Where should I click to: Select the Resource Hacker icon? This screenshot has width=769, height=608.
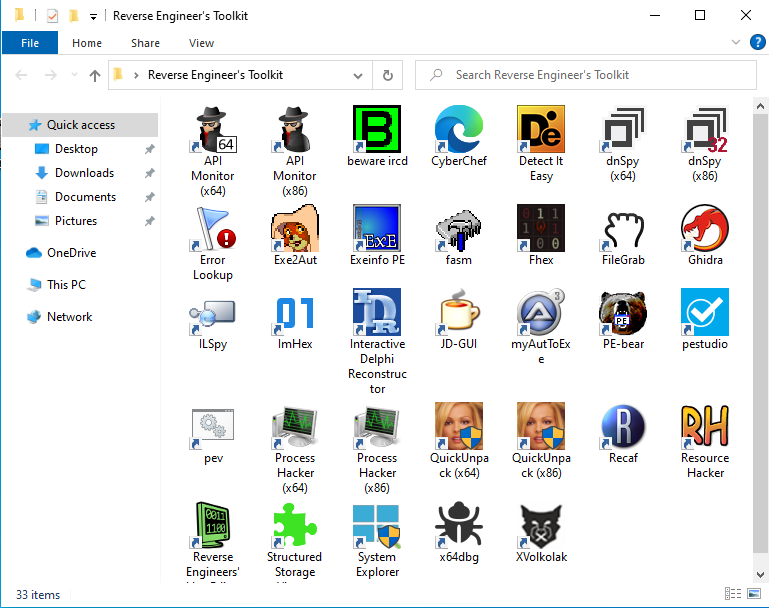point(705,426)
